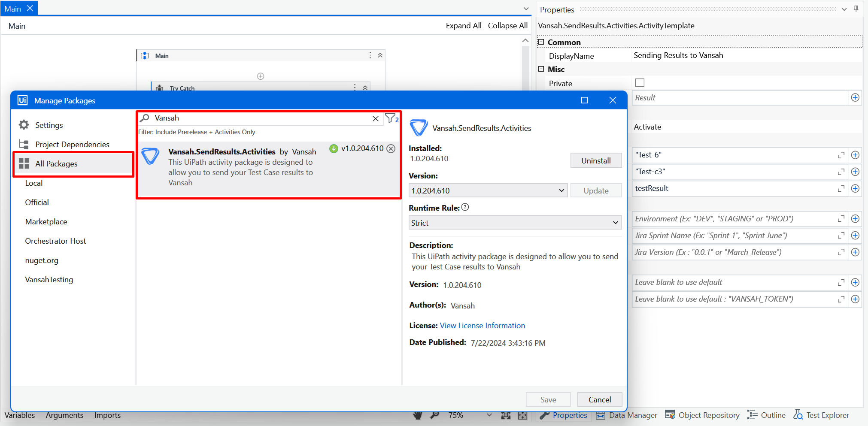
Task: Click the remove icon beside v1.0.204.610
Action: [x=391, y=148]
